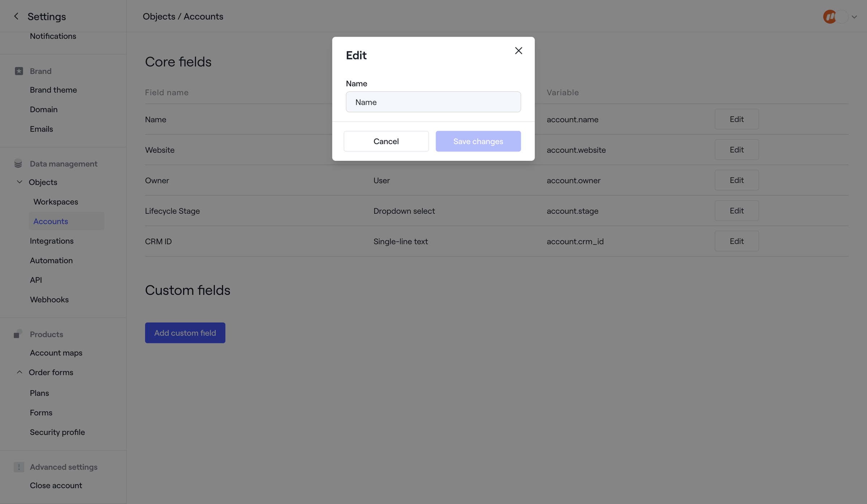The width and height of the screenshot is (867, 504).
Task: Click the Data management section label
Action: 64,164
